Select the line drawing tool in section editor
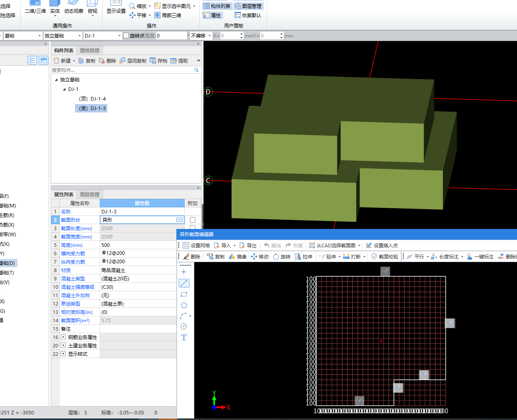 tap(184, 283)
